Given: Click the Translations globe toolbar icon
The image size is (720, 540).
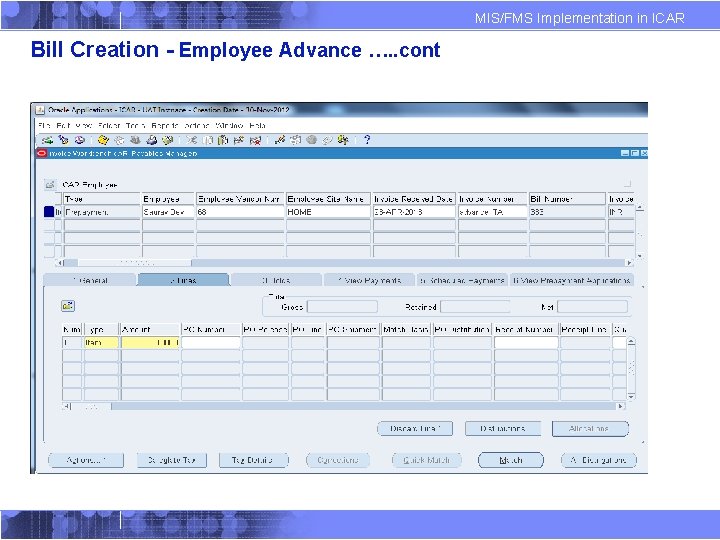Looking at the screenshot, I should (311, 140).
